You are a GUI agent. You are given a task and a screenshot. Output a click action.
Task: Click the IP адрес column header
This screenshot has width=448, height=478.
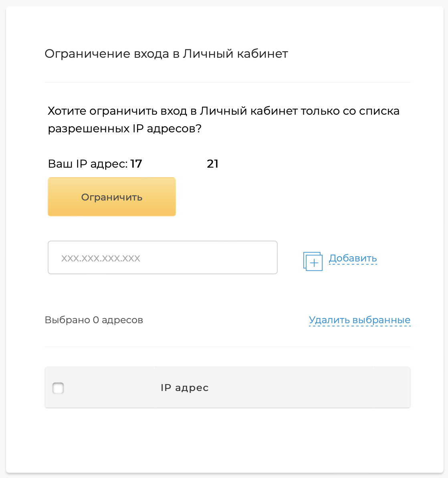pyautogui.click(x=184, y=387)
